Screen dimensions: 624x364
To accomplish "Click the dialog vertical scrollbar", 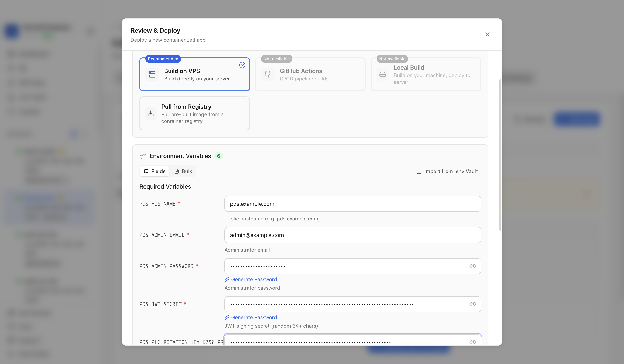I will click(x=500, y=155).
